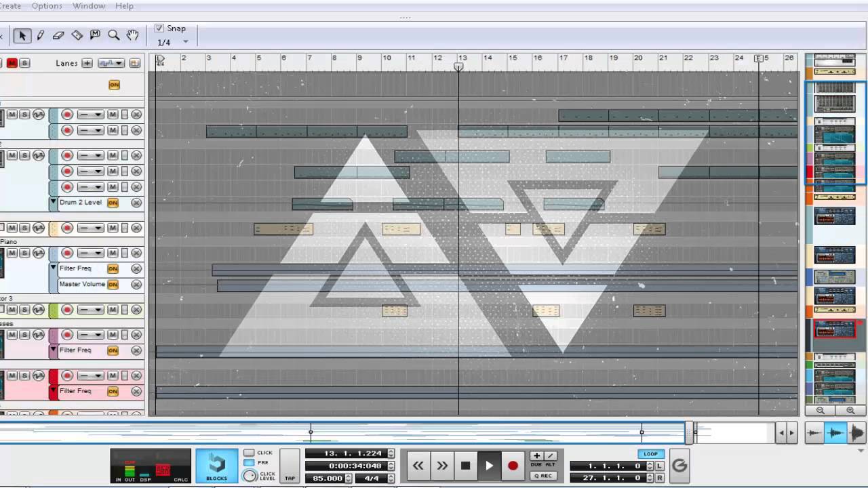Zoom in with the plus magnifier icon
The height and width of the screenshot is (488, 868).
tap(850, 410)
